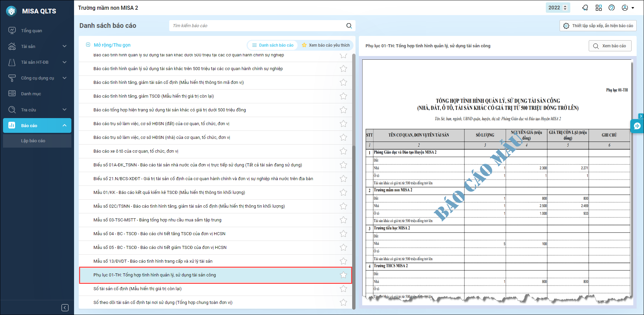Image resolution: width=644 pixels, height=315 pixels.
Task: Favorite star for Biểu số 21.N/BCS-XDĐT report
Action: click(343, 179)
